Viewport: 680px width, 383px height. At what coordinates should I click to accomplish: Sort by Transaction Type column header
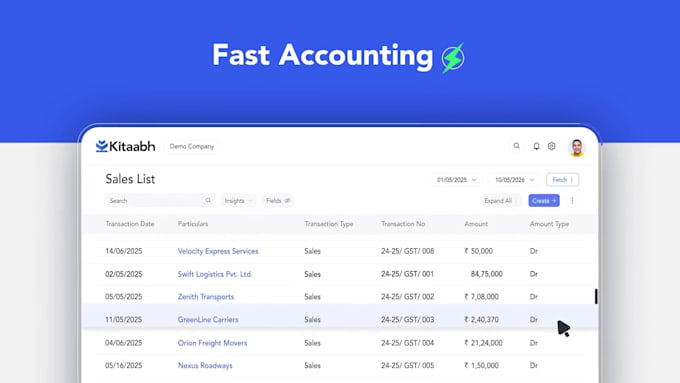point(329,224)
